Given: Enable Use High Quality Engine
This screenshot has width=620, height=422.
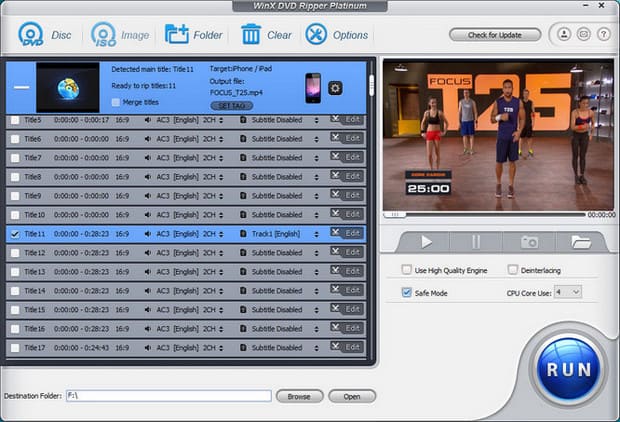Looking at the screenshot, I should coord(406,270).
